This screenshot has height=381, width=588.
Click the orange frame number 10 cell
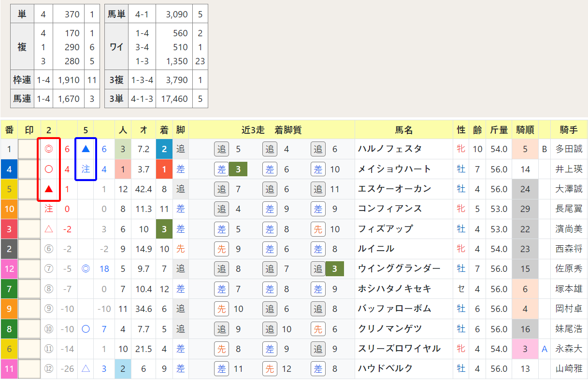coord(9,209)
